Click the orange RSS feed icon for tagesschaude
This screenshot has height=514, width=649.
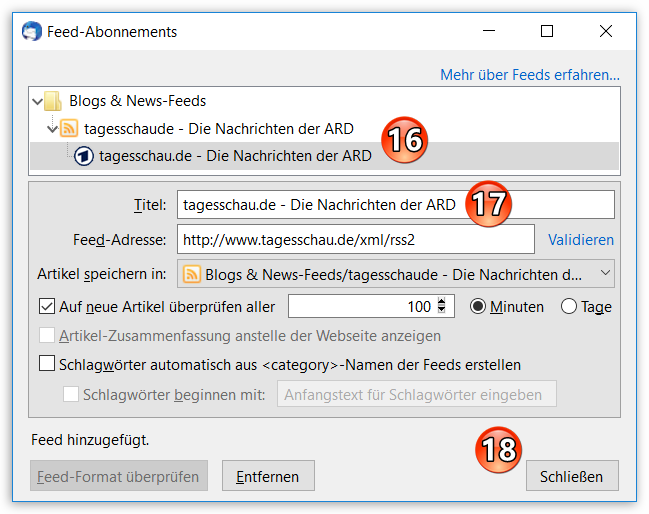pyautogui.click(x=69, y=128)
